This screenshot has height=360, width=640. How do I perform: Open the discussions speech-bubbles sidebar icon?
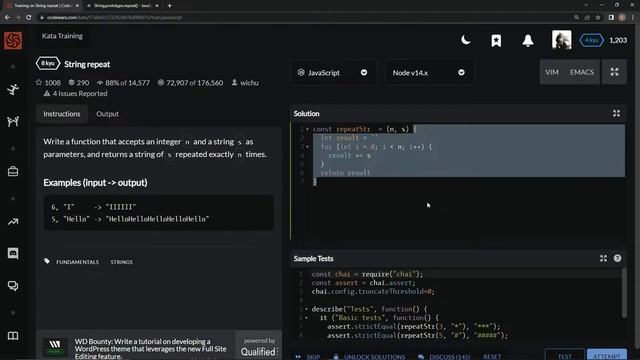(x=13, y=286)
